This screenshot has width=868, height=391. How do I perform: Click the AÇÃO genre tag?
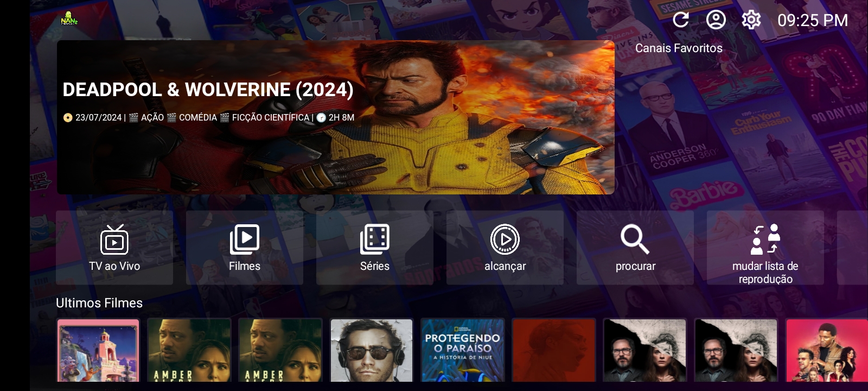click(x=152, y=117)
